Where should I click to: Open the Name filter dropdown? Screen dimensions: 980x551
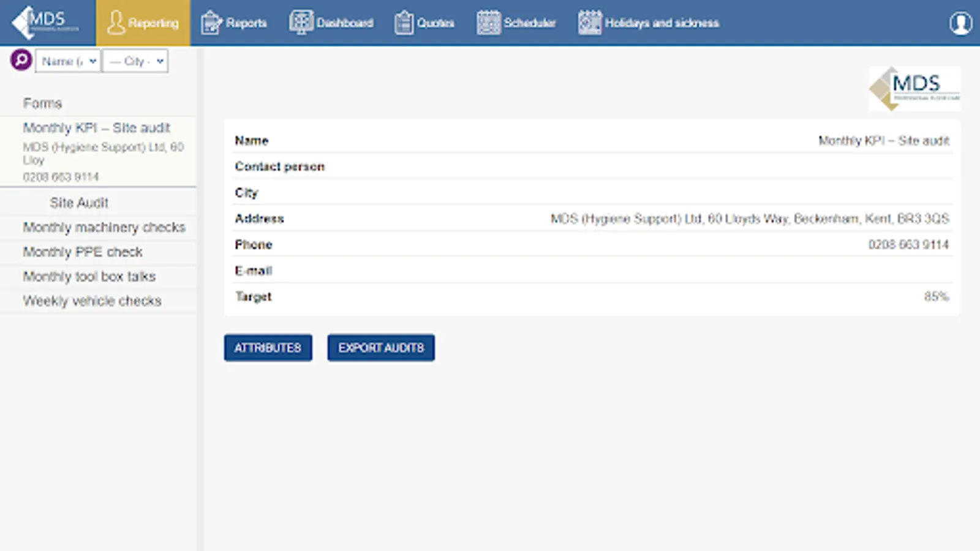[x=68, y=61]
